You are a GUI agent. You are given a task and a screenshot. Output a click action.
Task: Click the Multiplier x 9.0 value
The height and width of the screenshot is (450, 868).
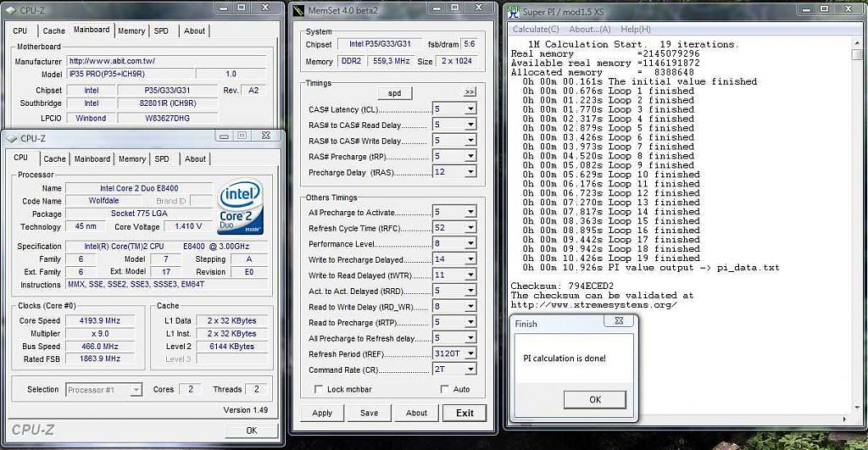coord(100,334)
